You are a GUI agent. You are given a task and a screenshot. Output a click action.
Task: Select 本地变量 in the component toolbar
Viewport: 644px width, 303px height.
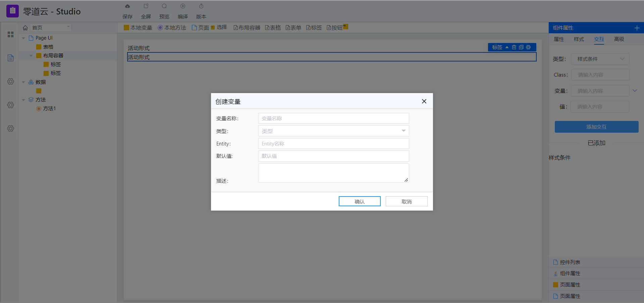138,28
